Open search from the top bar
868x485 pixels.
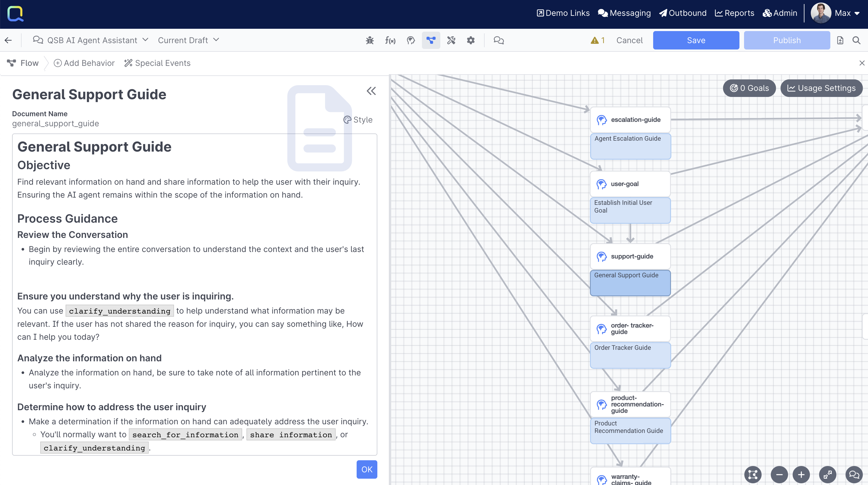(856, 40)
